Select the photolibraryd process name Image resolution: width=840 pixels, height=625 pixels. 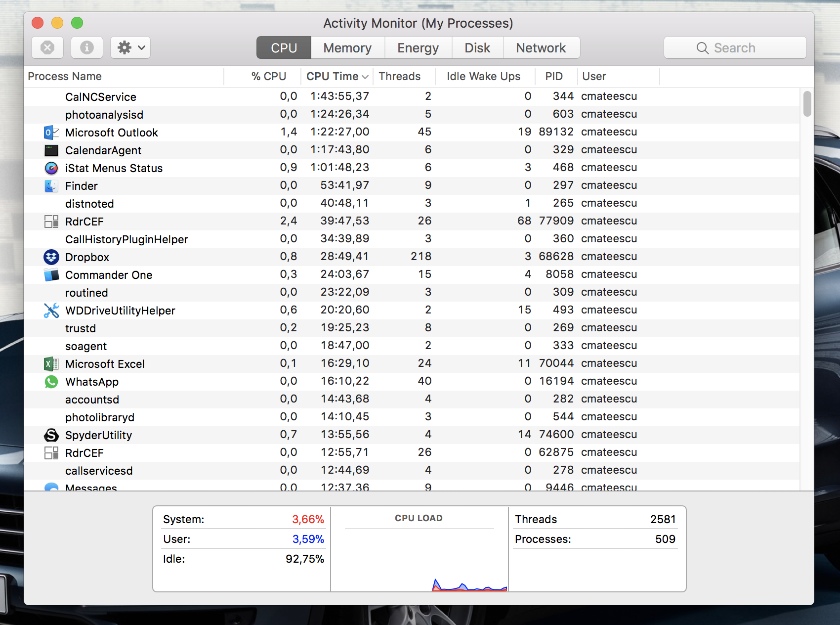(100, 417)
